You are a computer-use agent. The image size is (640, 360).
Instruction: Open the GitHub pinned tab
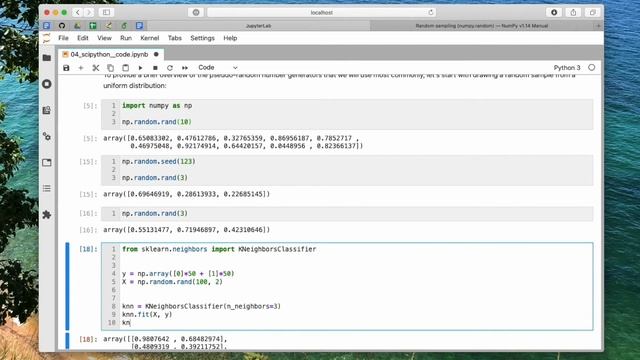(62, 26)
